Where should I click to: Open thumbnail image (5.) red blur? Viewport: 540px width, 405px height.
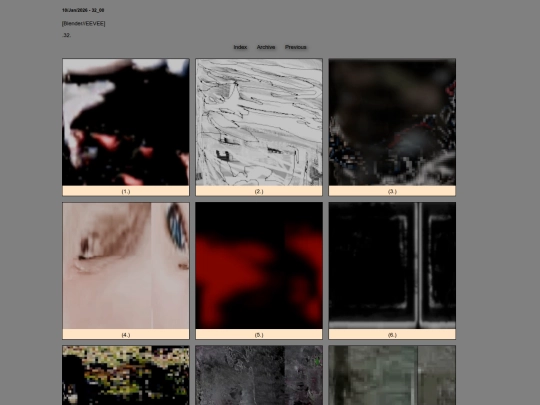click(x=259, y=266)
